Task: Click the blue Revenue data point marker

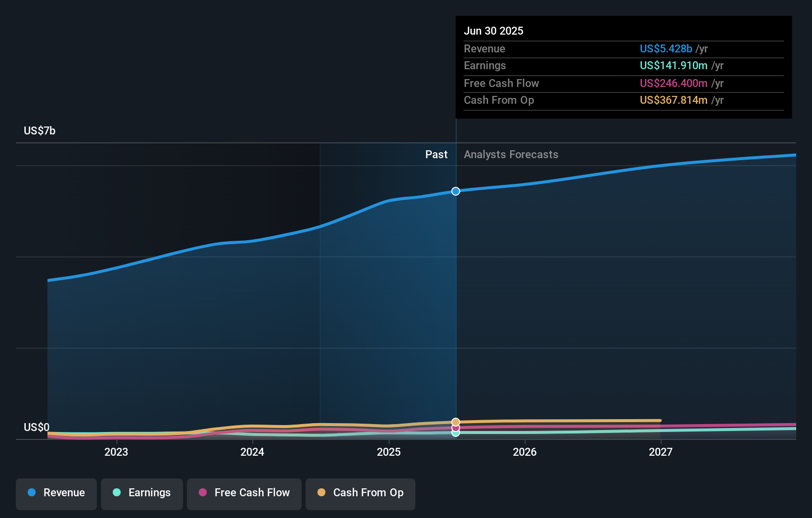Action: click(x=455, y=191)
